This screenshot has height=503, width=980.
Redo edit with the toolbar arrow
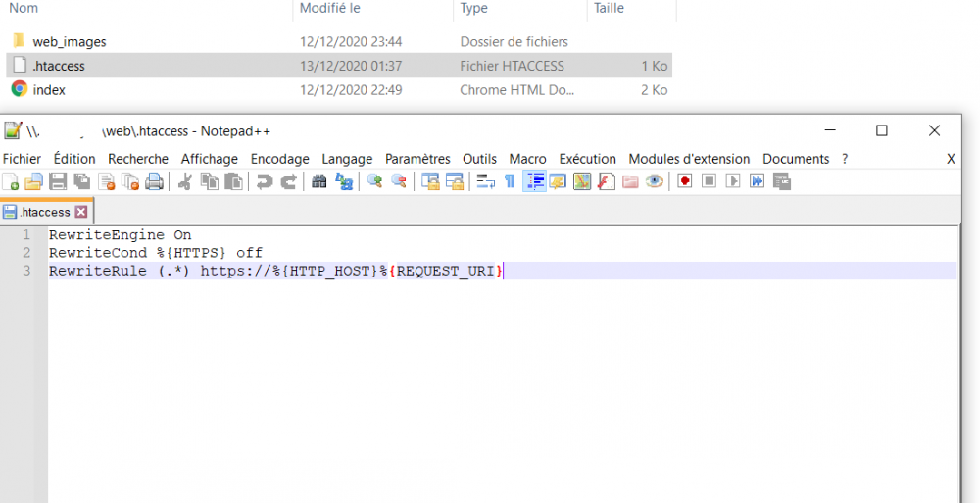click(288, 182)
